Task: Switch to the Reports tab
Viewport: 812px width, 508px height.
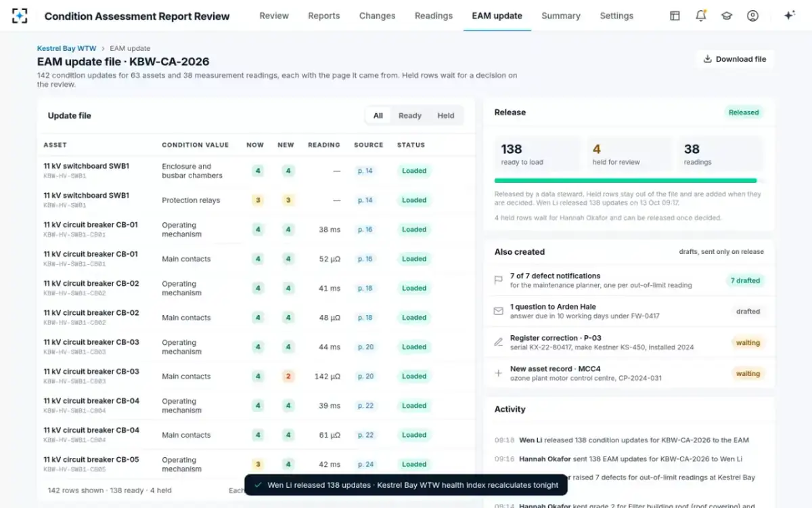Action: 324,16
